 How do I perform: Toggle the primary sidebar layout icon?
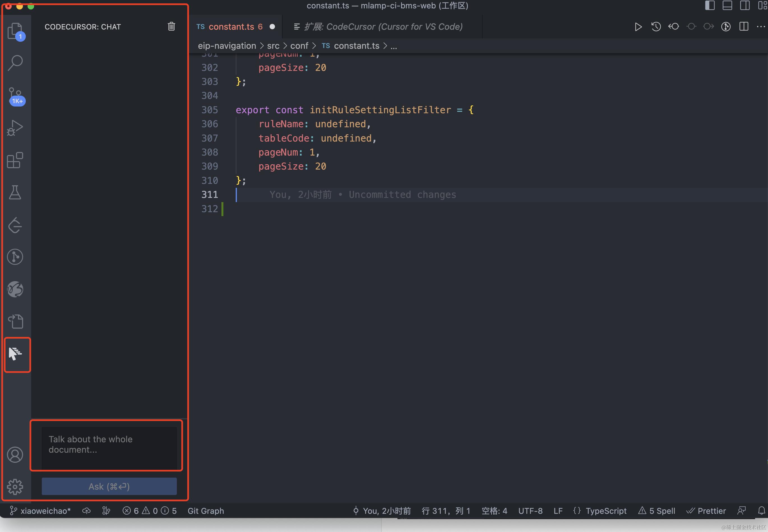(710, 5)
